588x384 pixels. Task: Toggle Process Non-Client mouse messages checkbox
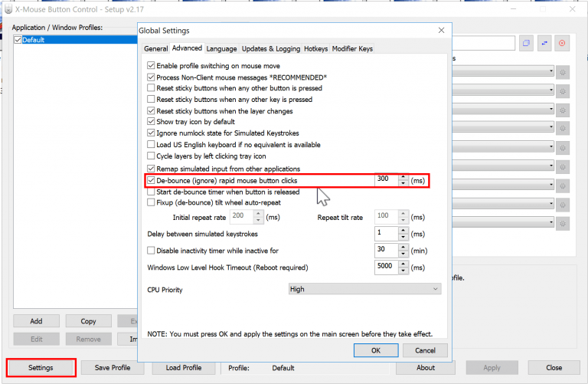click(151, 77)
